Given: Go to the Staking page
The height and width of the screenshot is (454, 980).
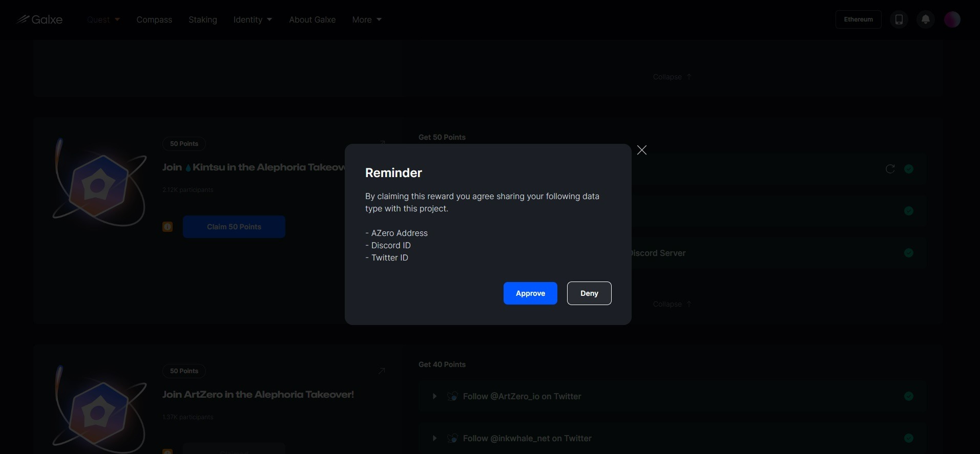Looking at the screenshot, I should click(x=203, y=19).
